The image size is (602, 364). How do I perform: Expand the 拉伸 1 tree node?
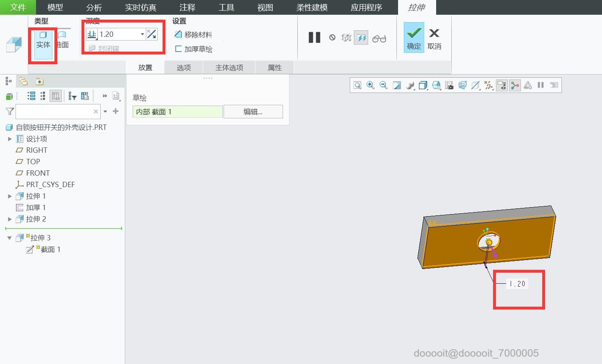10,196
